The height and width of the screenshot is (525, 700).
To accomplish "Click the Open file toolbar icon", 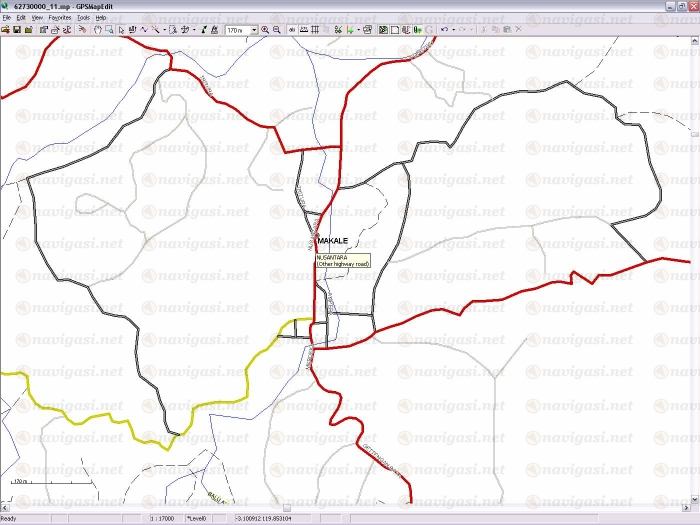I will (x=6, y=30).
